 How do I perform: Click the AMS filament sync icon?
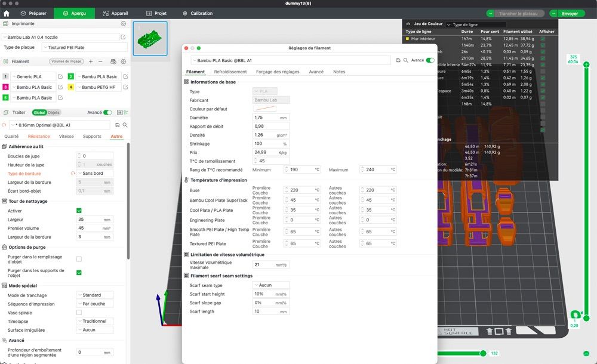tap(113, 61)
